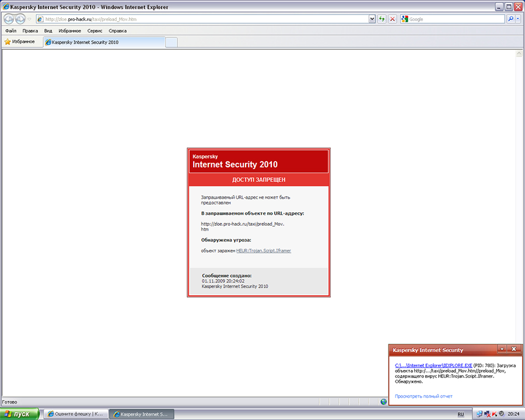Viewport: 525px width, 420px height.
Task: Open the Сервис menu
Action: (94, 31)
